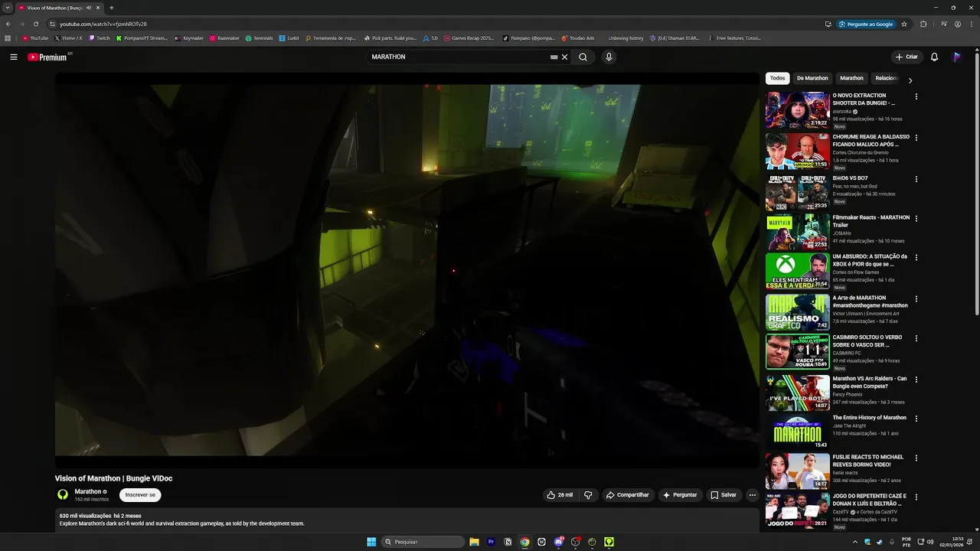Click the browser address bar URL
The height and width of the screenshot is (551, 980).
tap(103, 24)
